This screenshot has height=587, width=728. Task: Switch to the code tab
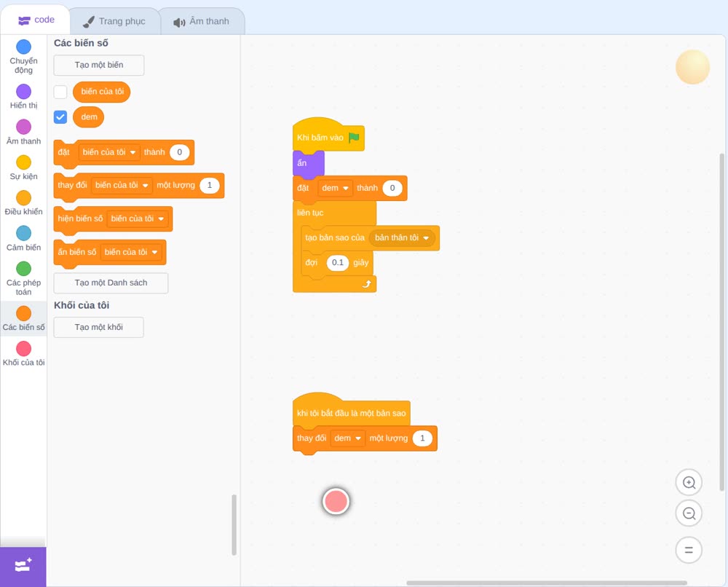coord(36,20)
